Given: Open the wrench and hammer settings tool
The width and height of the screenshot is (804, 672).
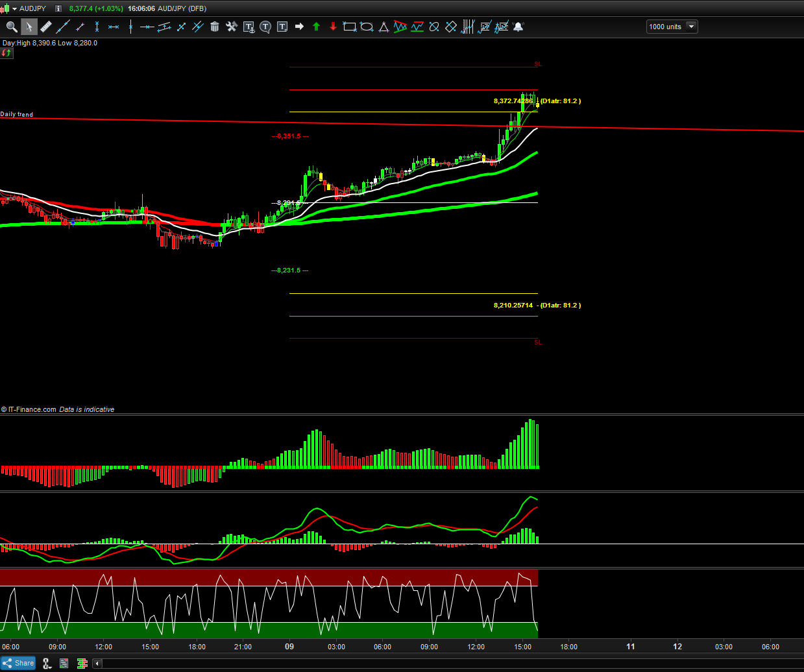Looking at the screenshot, I should (232, 27).
